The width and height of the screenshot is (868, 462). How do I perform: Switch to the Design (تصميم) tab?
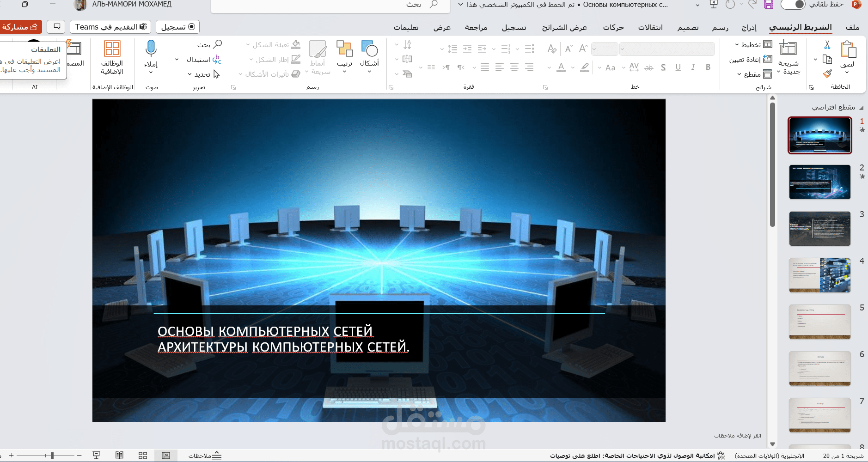(688, 27)
